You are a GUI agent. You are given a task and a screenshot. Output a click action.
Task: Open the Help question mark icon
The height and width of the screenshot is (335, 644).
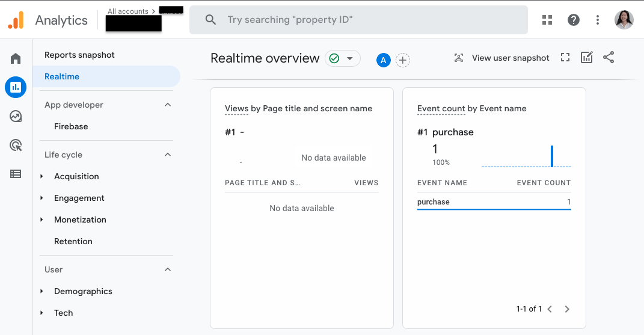574,20
